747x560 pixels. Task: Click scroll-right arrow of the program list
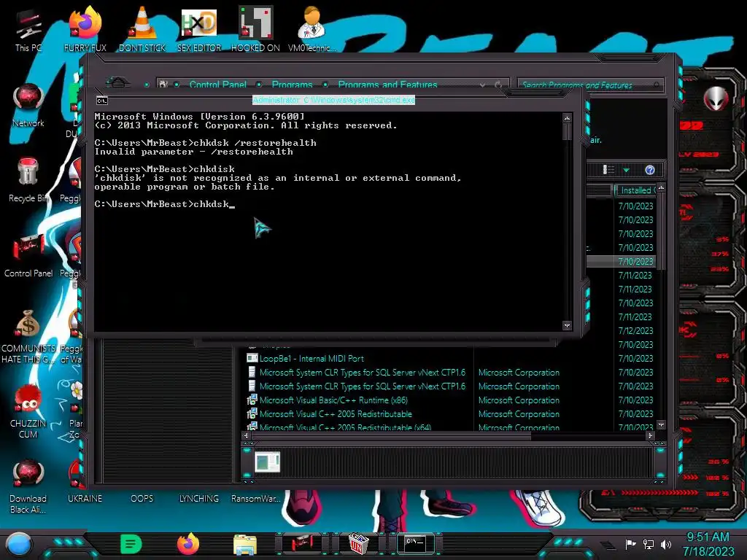(x=650, y=436)
